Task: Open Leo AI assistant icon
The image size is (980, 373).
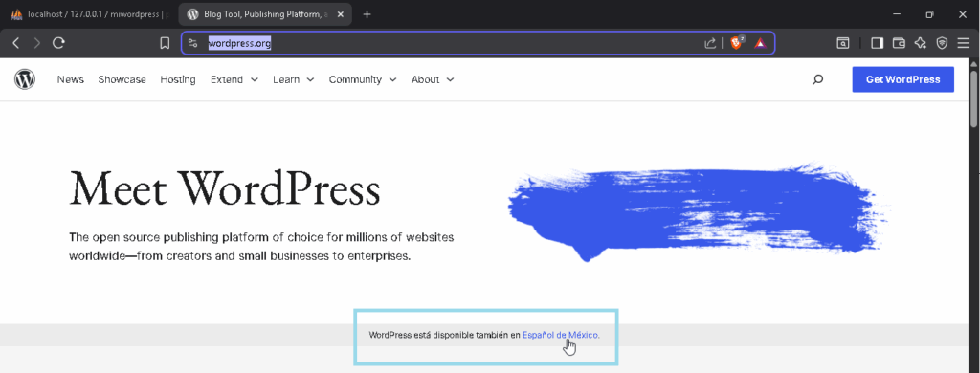Action: [x=920, y=43]
